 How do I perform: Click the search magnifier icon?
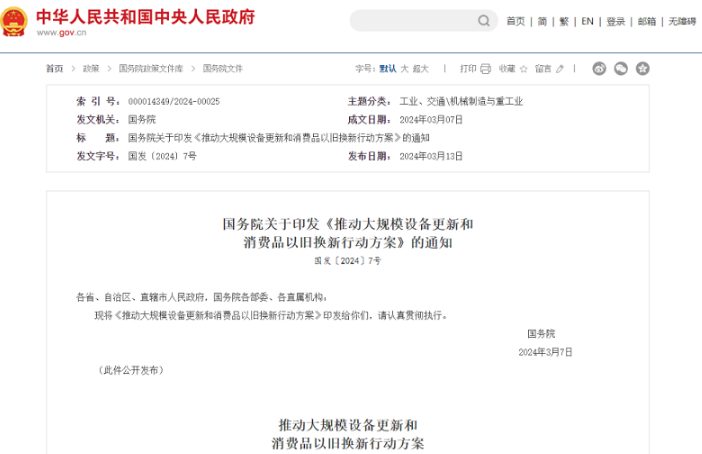point(485,21)
